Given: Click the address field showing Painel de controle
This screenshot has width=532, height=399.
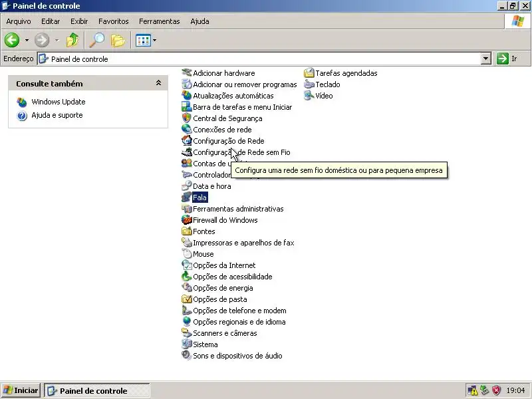Looking at the screenshot, I should (259, 59).
